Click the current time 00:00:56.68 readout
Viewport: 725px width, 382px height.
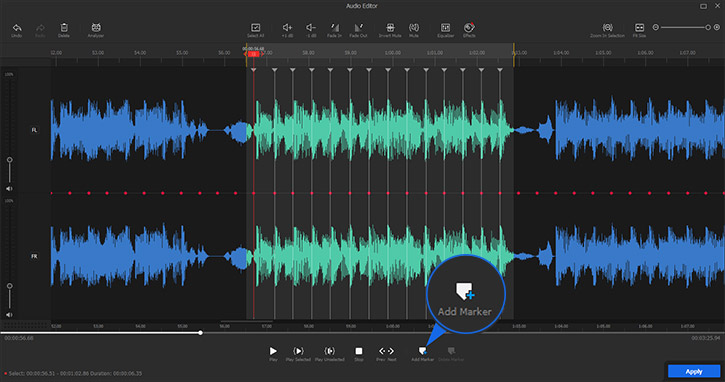19,338
